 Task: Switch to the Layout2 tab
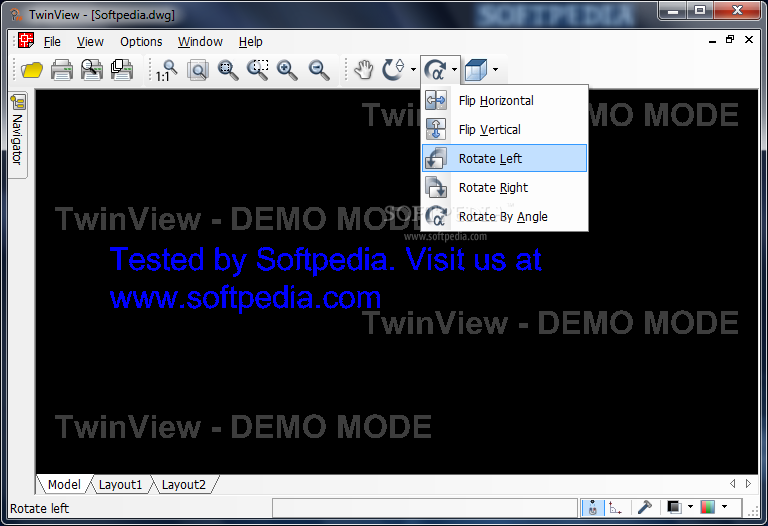pyautogui.click(x=184, y=484)
